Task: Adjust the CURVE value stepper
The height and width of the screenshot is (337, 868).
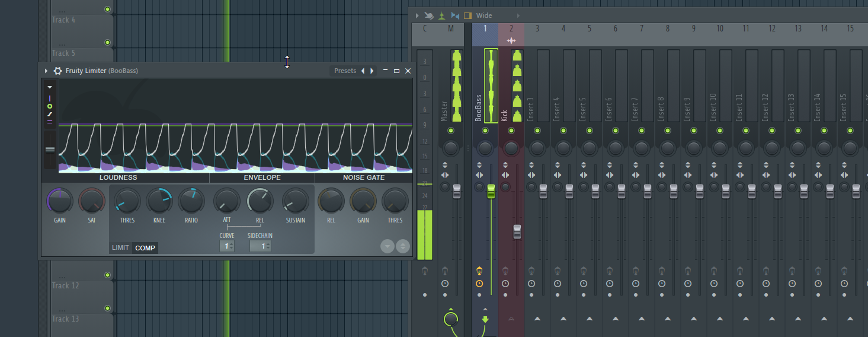Action: pos(227,246)
